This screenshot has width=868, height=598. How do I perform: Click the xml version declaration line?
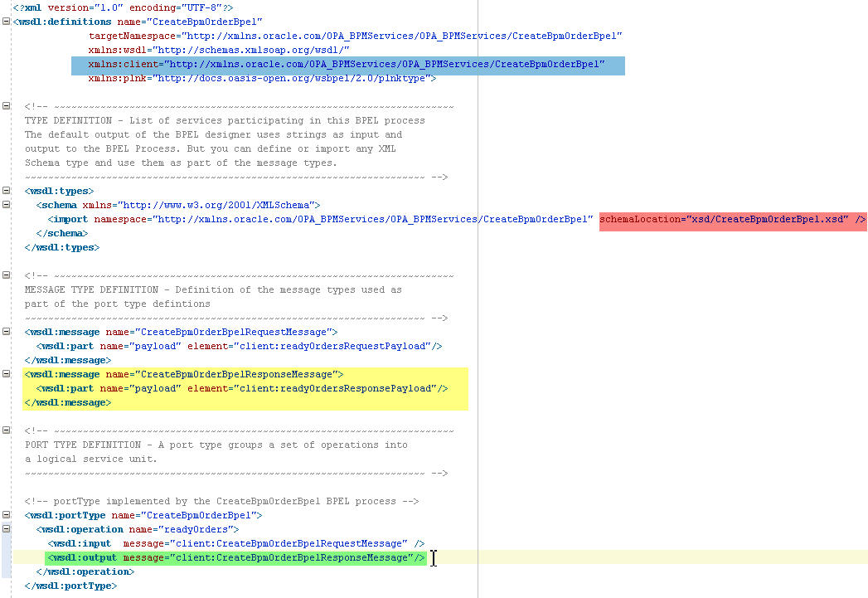coord(123,7)
